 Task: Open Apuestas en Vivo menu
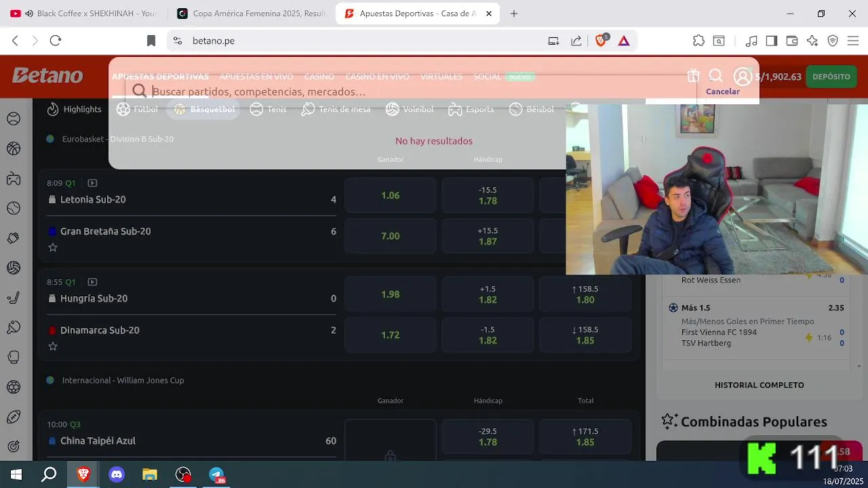point(256,77)
